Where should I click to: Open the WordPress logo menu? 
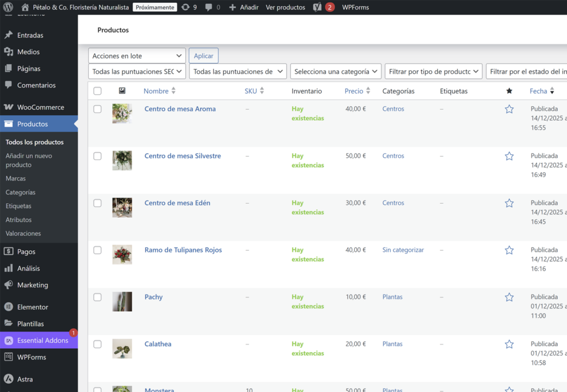(8, 7)
